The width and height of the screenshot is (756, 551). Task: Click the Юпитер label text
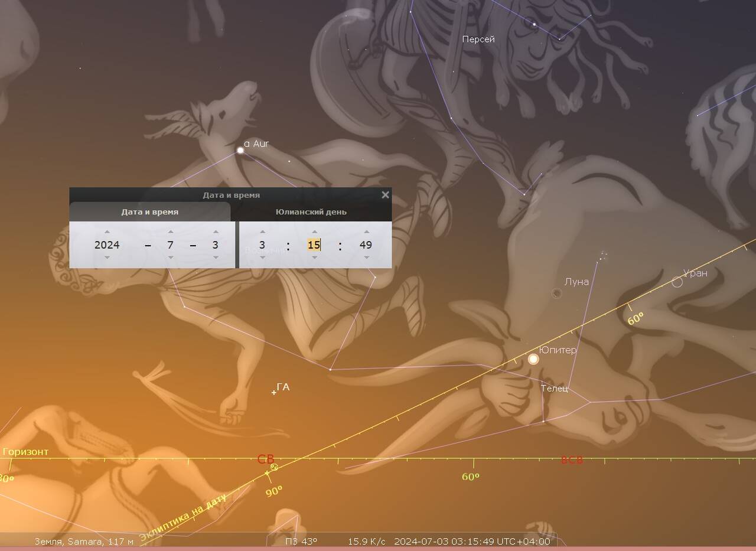coord(558,350)
